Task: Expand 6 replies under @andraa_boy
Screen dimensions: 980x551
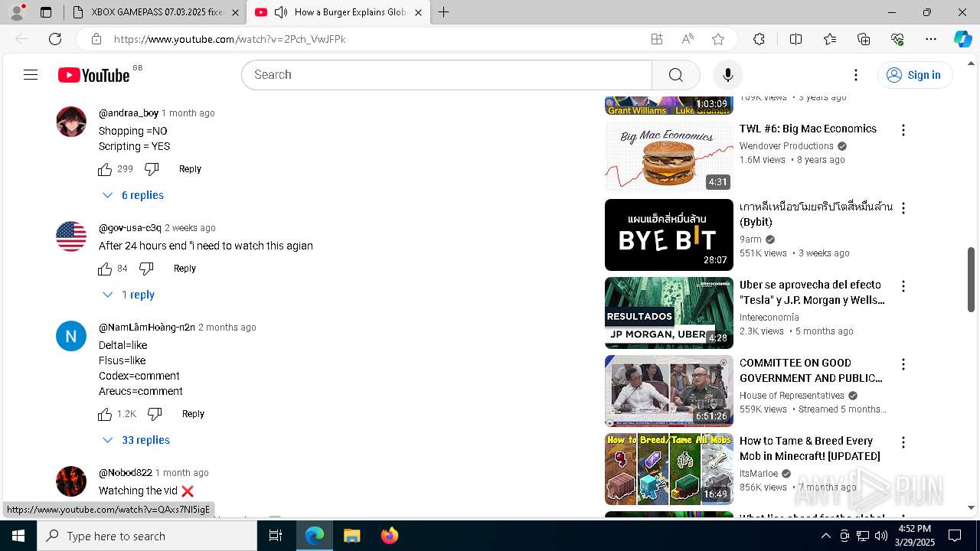Action: pos(133,195)
